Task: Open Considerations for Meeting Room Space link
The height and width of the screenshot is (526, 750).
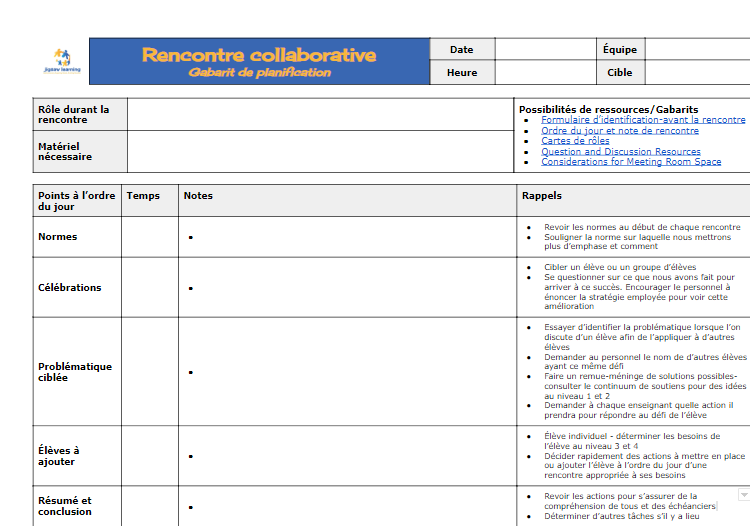Action: coord(630,162)
